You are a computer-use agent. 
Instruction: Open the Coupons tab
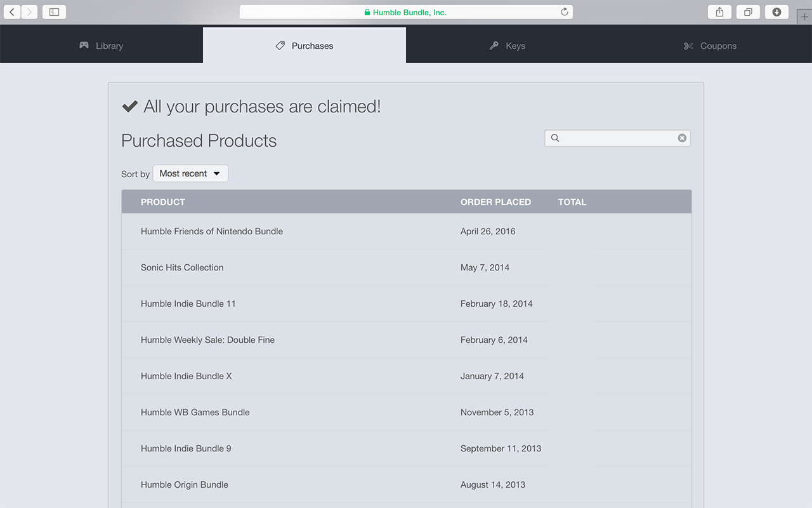710,46
